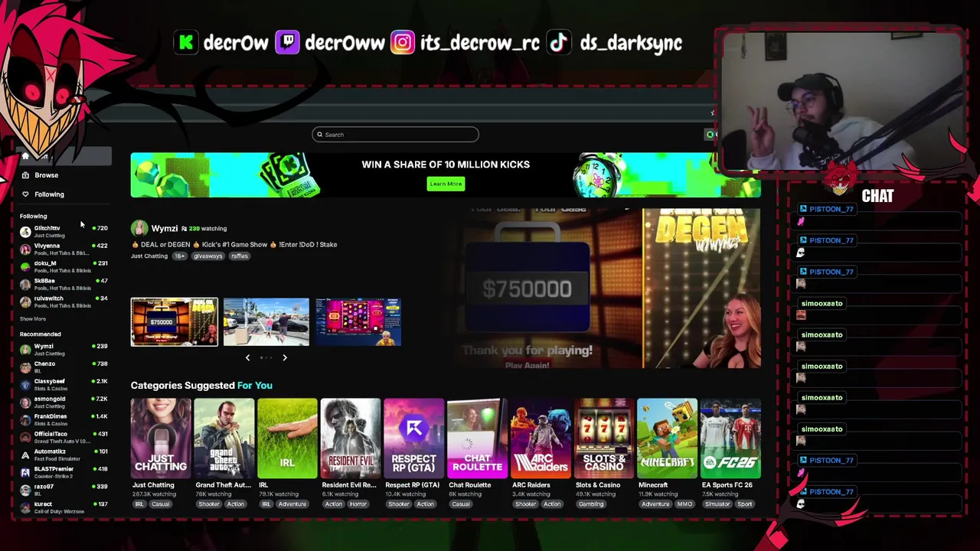
Task: Open Chenzo in Recommended channels list
Action: tap(64, 367)
